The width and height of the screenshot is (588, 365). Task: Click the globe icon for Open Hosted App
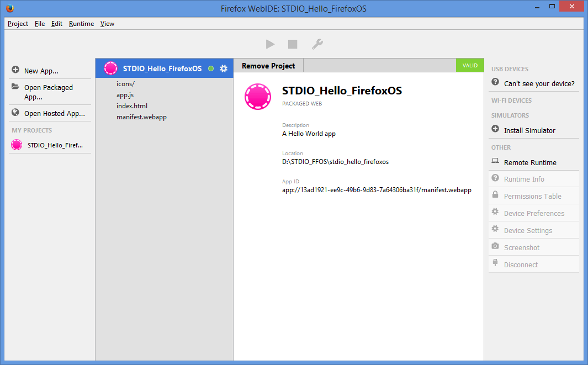(x=15, y=112)
